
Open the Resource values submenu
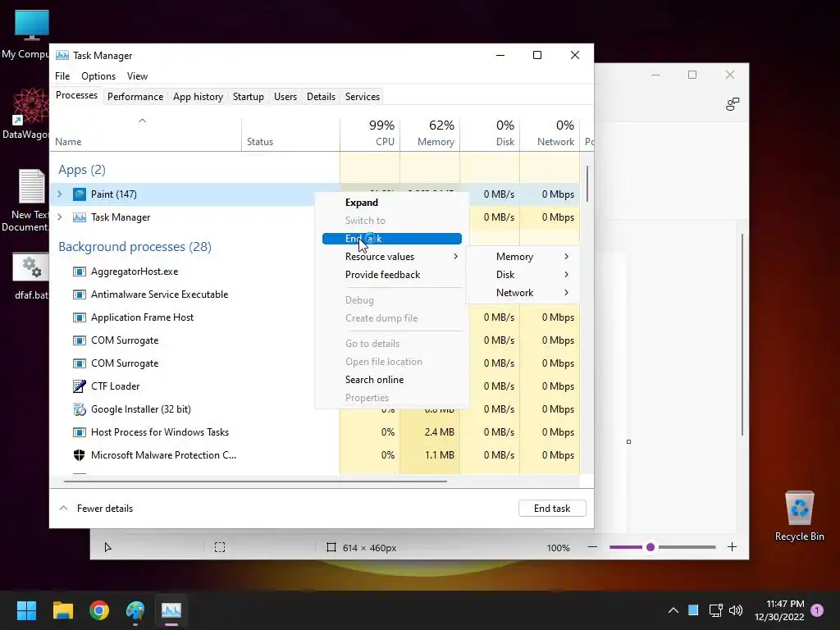pyautogui.click(x=392, y=257)
